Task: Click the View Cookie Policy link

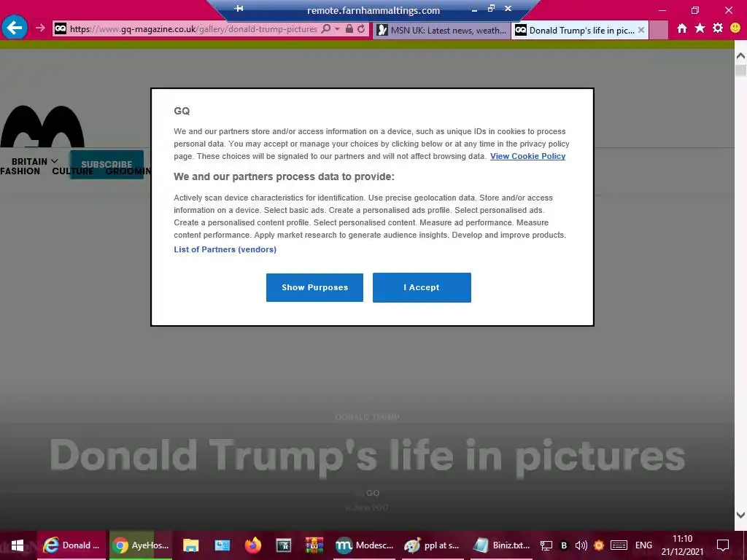Action: coord(527,156)
